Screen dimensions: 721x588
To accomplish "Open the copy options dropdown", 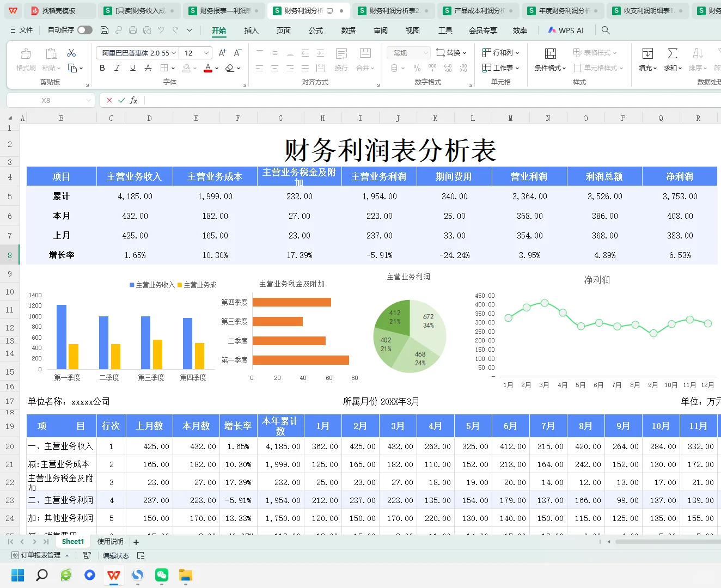I will point(81,68).
